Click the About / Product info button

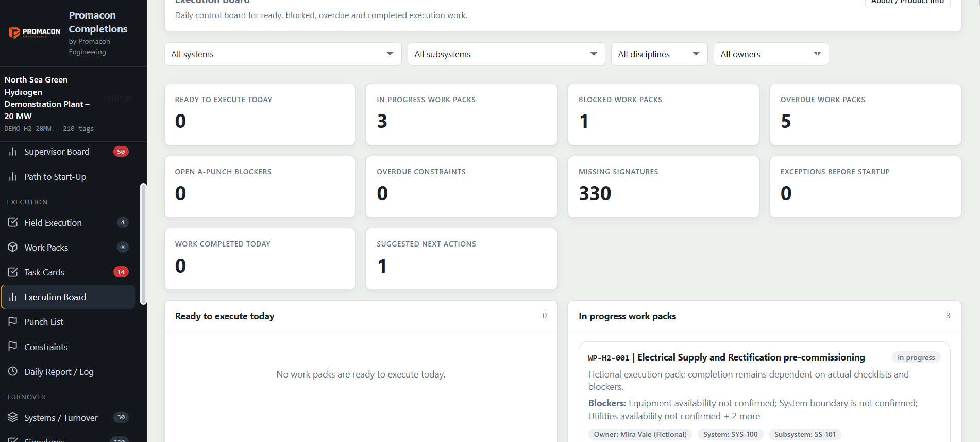pyautogui.click(x=907, y=2)
